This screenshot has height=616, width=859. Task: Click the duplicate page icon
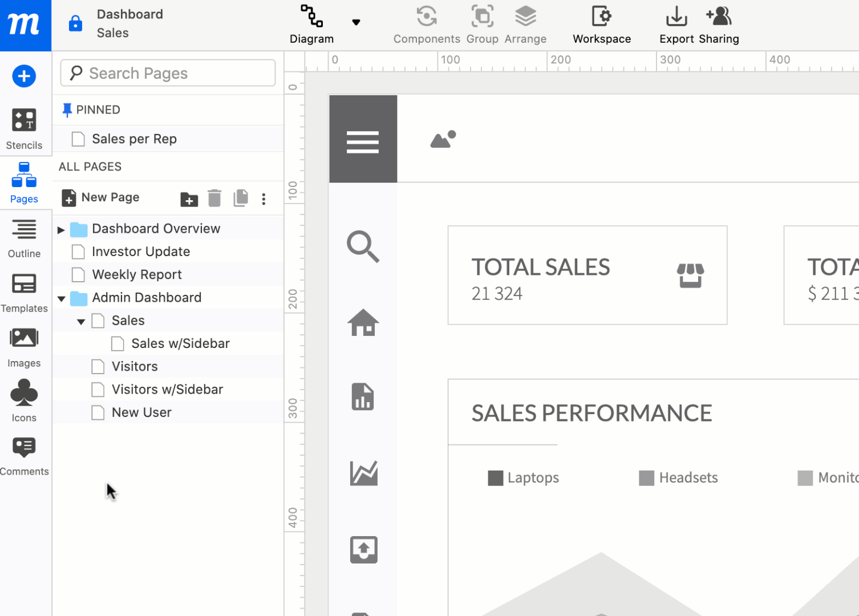241,198
